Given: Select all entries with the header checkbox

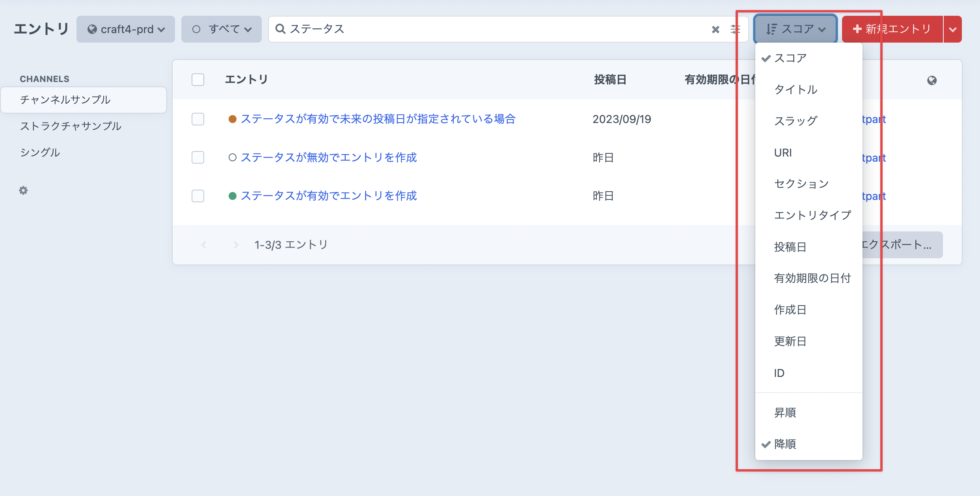Looking at the screenshot, I should (198, 79).
